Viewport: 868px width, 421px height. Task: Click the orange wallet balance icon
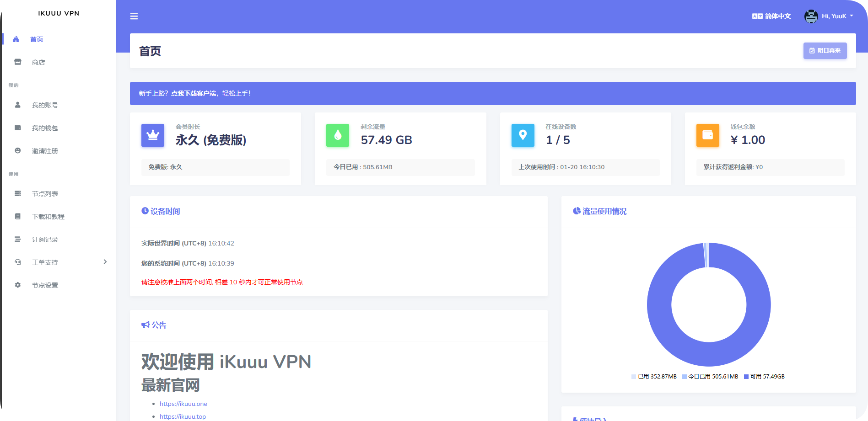tap(708, 135)
